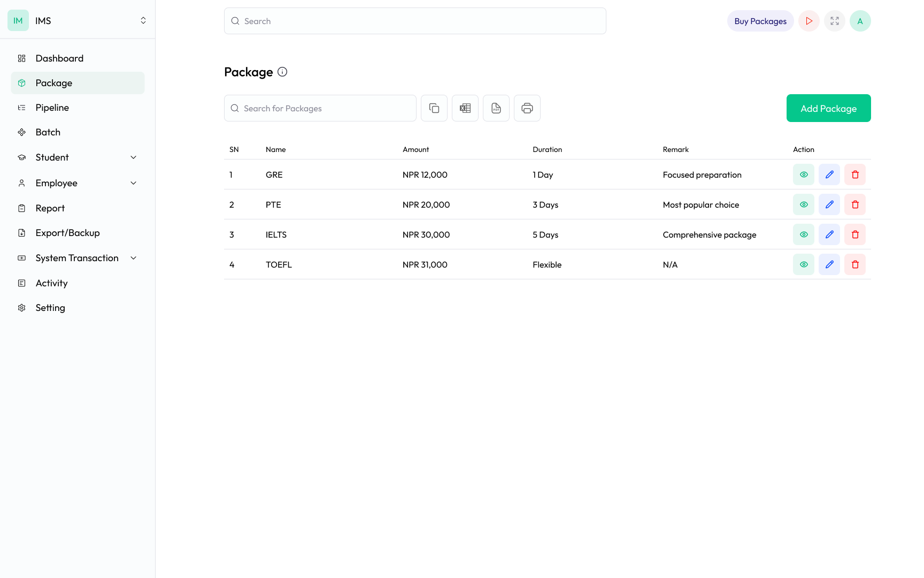The width and height of the screenshot is (924, 578).
Task: Click the SN column header
Action: pos(234,149)
